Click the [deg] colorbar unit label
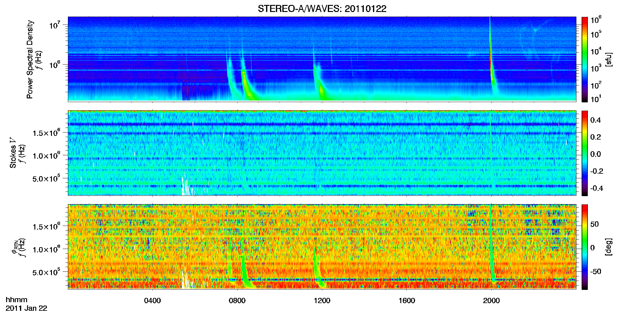 [x=609, y=247]
